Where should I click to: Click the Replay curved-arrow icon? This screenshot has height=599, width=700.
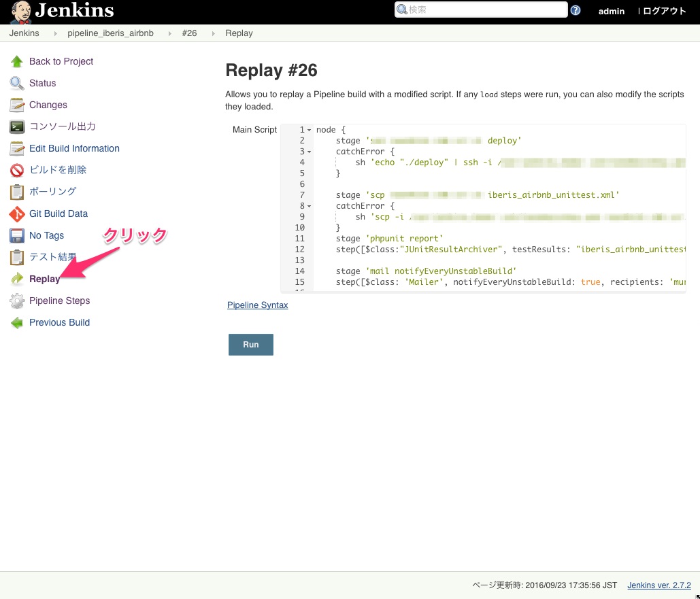click(x=17, y=279)
